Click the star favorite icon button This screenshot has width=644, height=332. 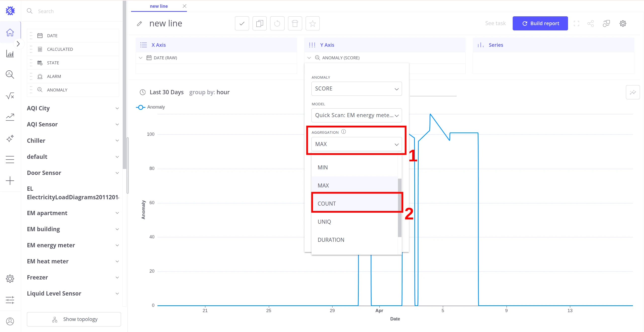click(x=313, y=23)
